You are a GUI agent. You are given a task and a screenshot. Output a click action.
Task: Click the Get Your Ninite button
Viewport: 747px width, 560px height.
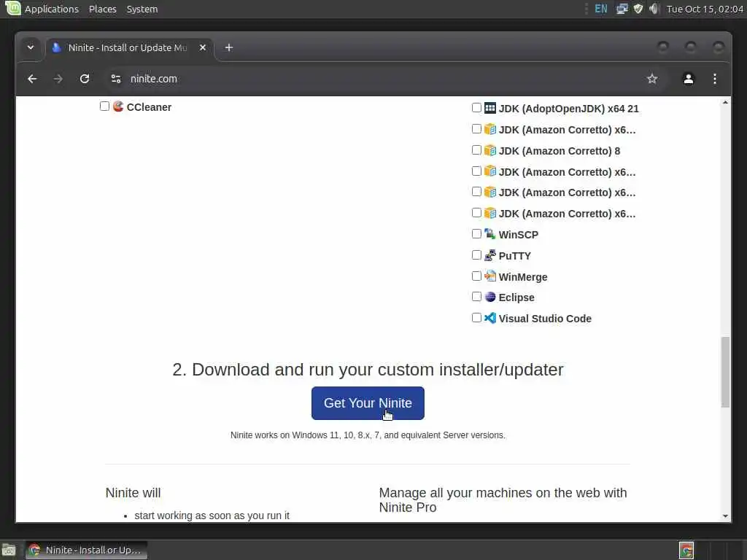[368, 403]
